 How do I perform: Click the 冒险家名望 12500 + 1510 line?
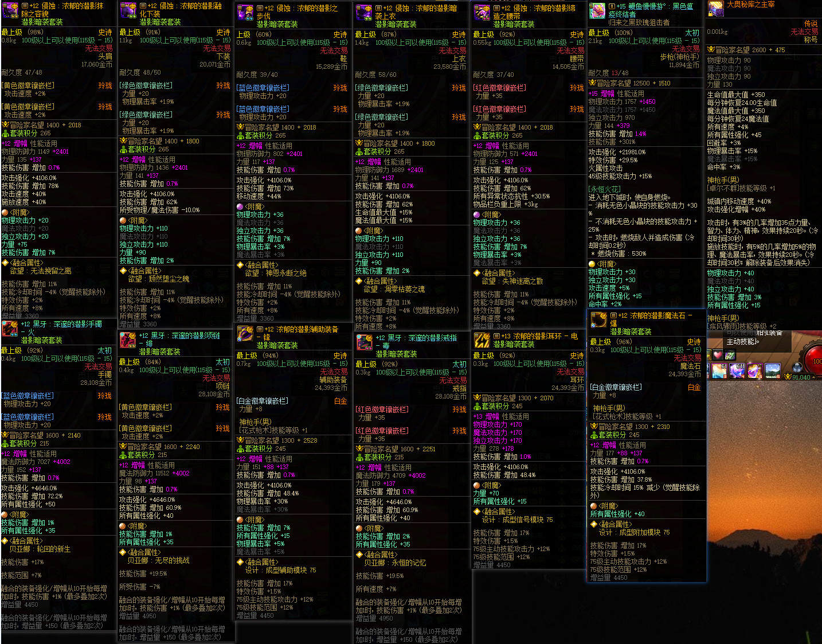pyautogui.click(x=630, y=83)
